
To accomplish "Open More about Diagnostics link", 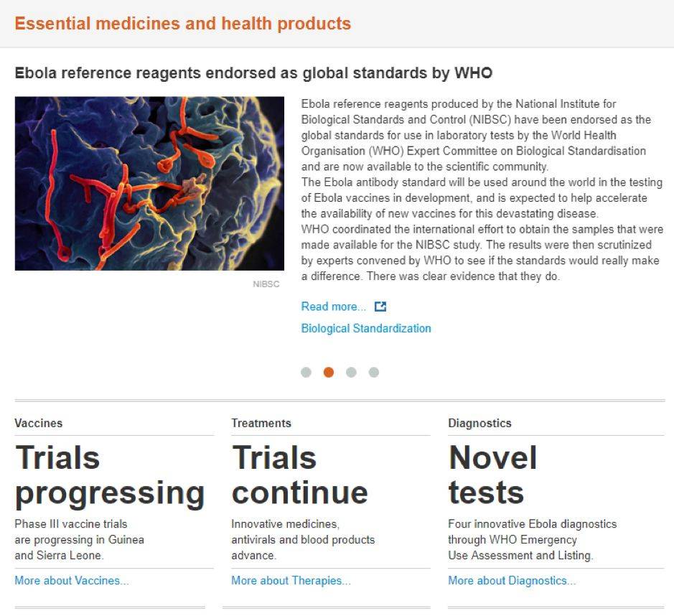I will pos(512,580).
